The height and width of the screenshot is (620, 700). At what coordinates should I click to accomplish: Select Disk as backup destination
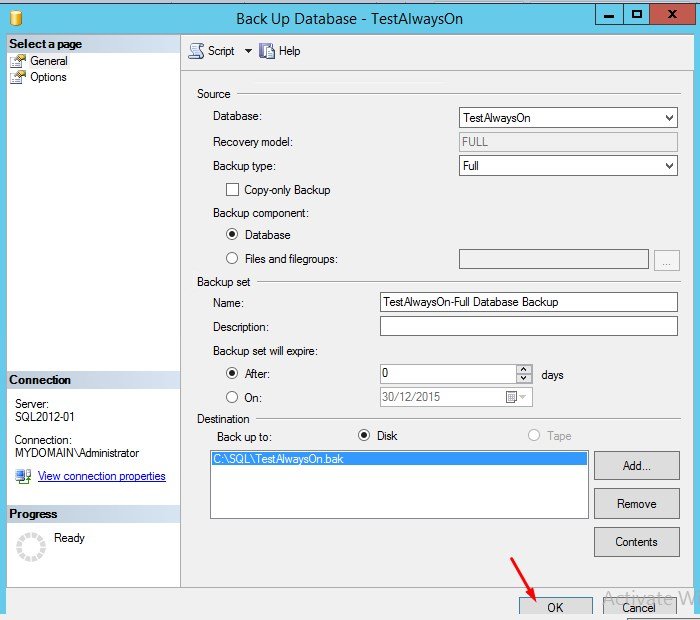[364, 435]
